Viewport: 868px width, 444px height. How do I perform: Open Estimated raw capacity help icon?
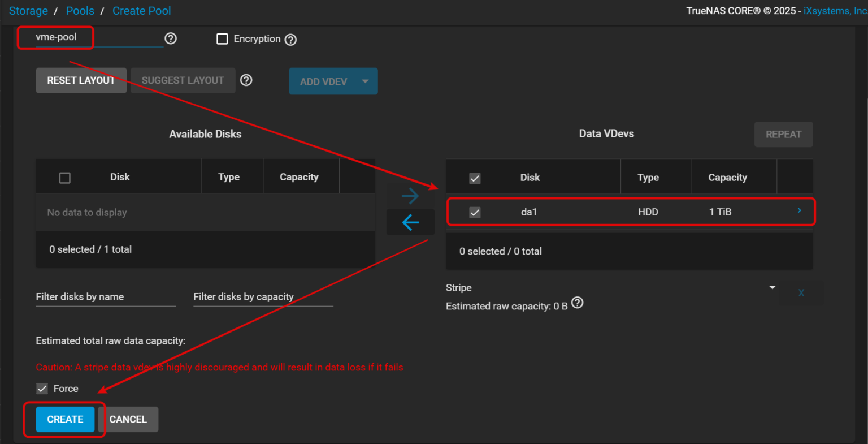(x=577, y=303)
